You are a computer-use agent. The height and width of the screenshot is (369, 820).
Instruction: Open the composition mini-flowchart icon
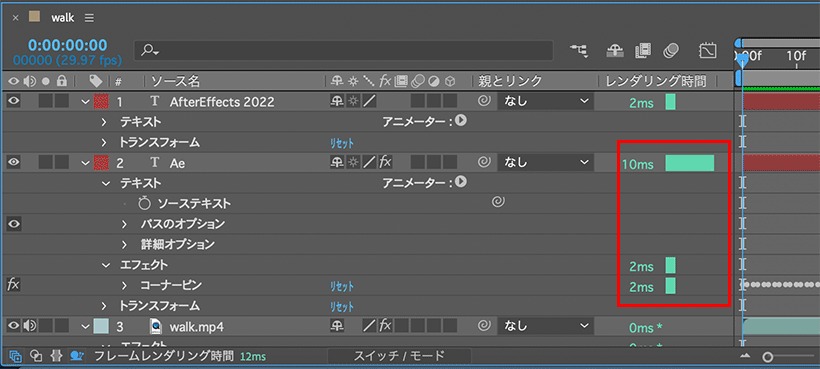(579, 51)
